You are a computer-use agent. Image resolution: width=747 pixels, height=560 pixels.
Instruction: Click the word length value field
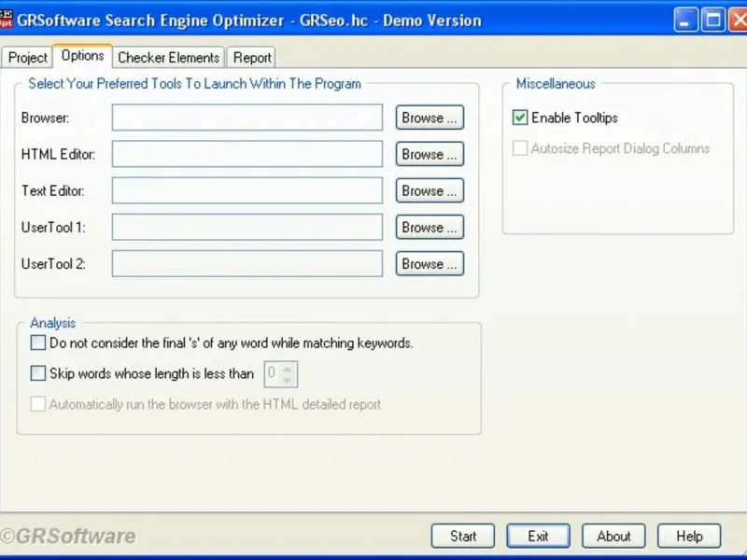click(x=273, y=374)
